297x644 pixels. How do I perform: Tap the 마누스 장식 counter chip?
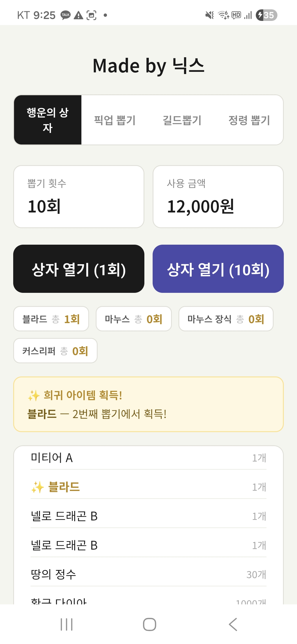(226, 319)
